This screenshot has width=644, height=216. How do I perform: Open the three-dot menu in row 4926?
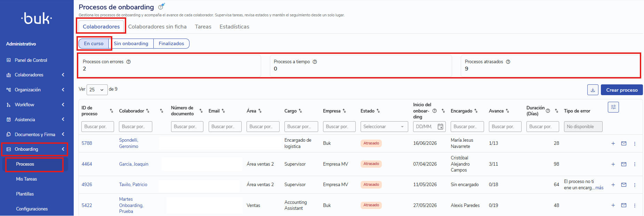635,185
